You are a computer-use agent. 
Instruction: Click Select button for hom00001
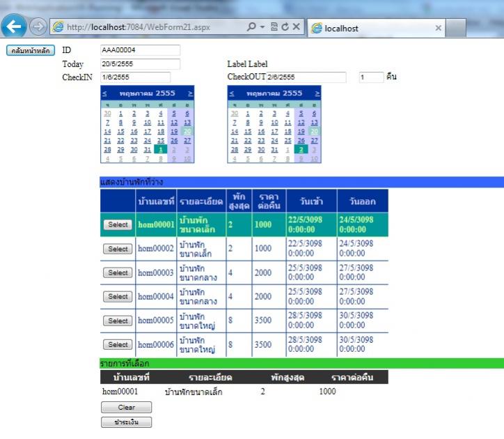pyautogui.click(x=118, y=224)
